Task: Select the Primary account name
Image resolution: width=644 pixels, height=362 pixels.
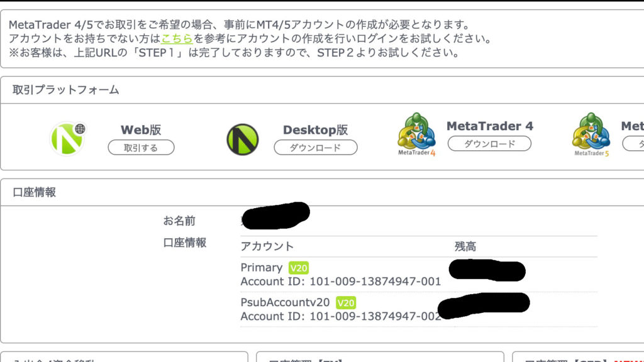Action: [262, 268]
